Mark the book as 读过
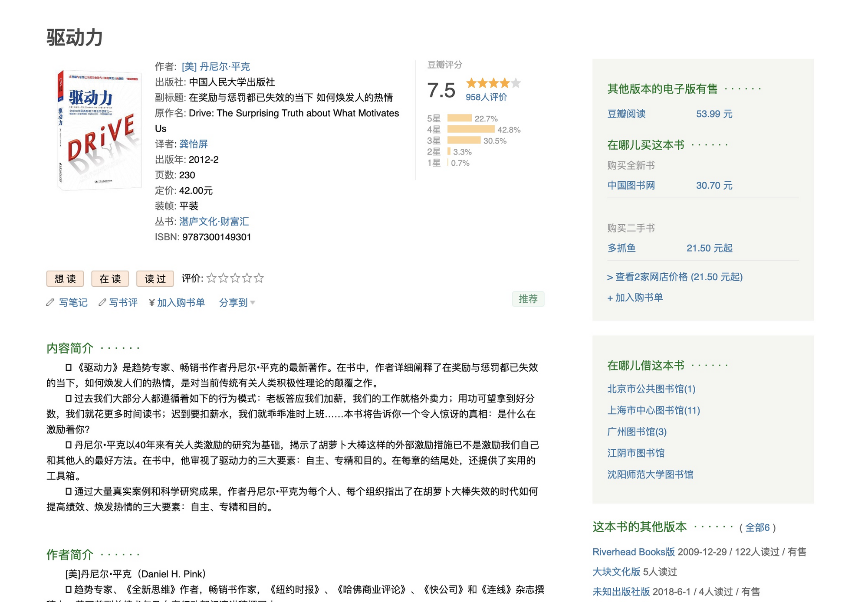868x602 pixels. tap(155, 279)
